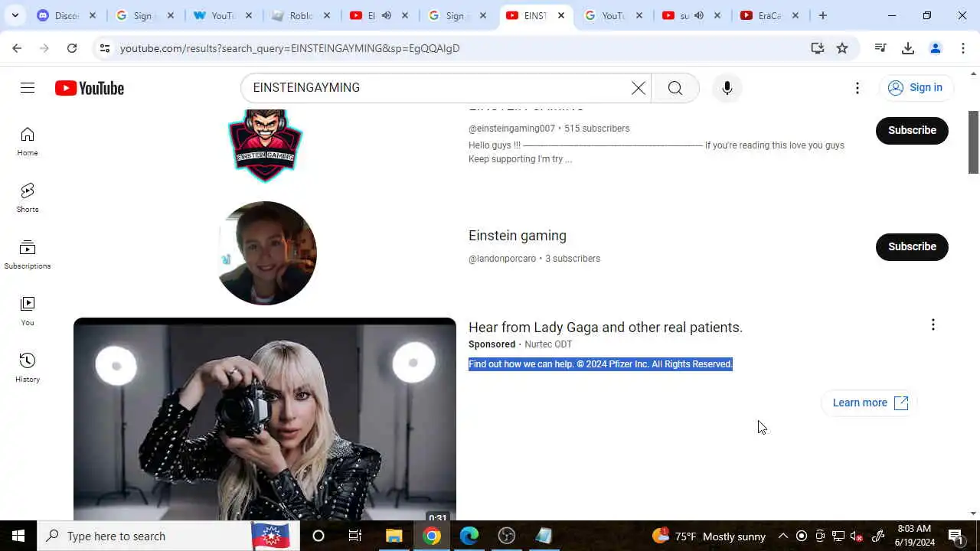Subscribe to Einstein gaming landonporcaro
Viewport: 980px width, 551px height.
912,246
